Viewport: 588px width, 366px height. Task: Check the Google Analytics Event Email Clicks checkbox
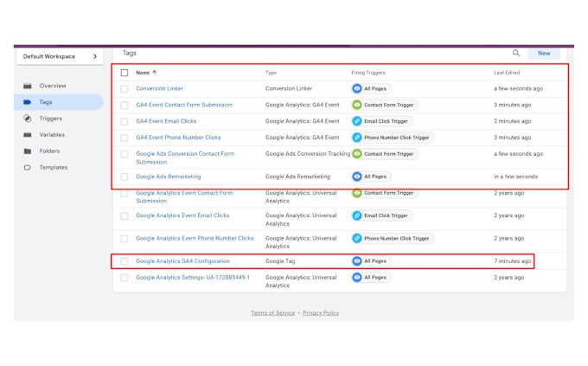(125, 215)
